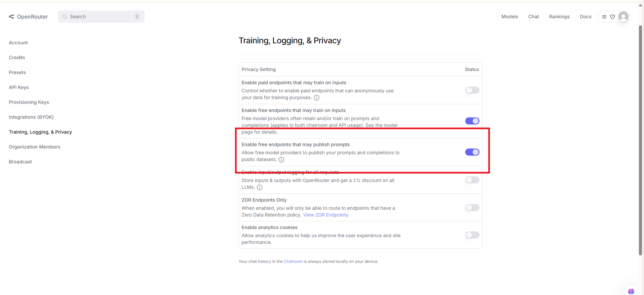Click the colorful brain icon in the corner
The height and width of the screenshot is (295, 644).
631,291
